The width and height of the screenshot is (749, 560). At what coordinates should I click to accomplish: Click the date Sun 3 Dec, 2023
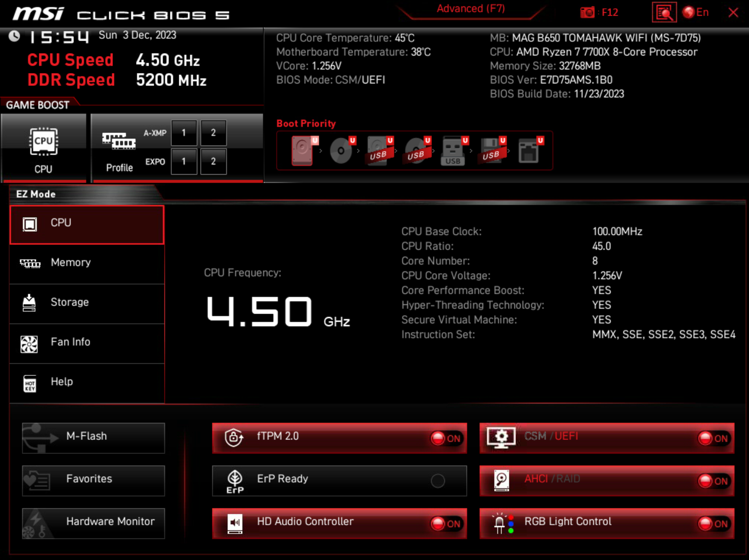click(138, 35)
